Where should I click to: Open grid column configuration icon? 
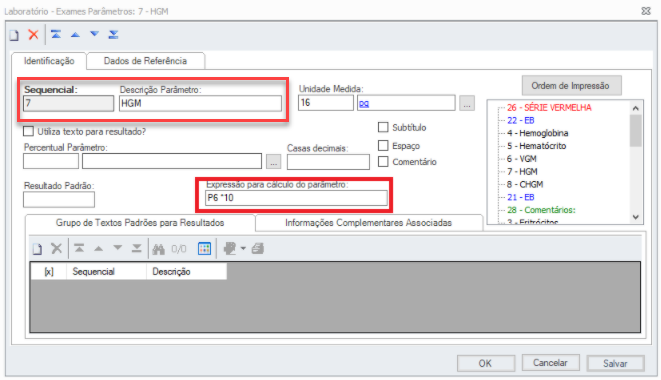click(x=204, y=249)
